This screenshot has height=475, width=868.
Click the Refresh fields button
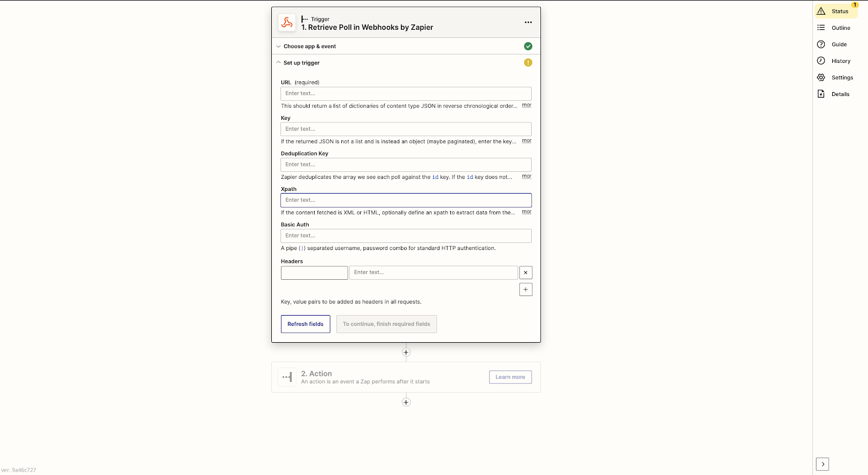pyautogui.click(x=305, y=324)
